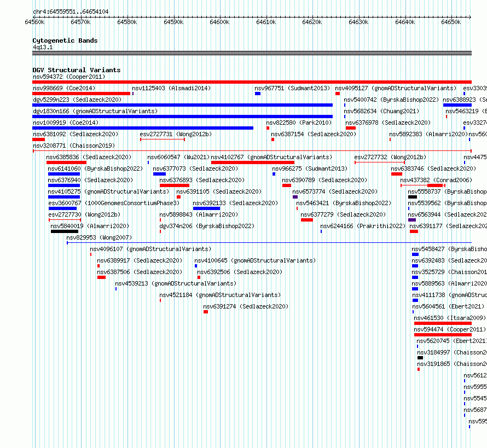Viewport: 487px width, 448px height.
Task: Click nsv4100645 (gnomADStructuralVariants) label
Action: pyautogui.click(x=255, y=260)
